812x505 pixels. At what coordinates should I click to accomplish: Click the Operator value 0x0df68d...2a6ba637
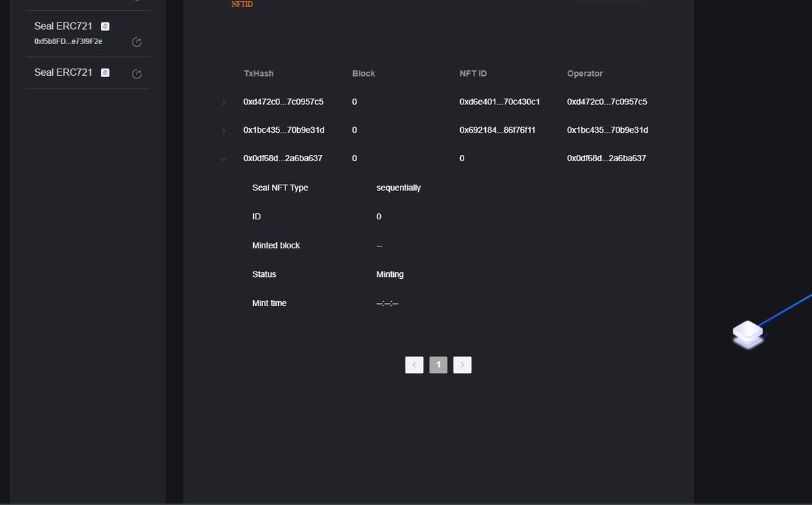[606, 158]
